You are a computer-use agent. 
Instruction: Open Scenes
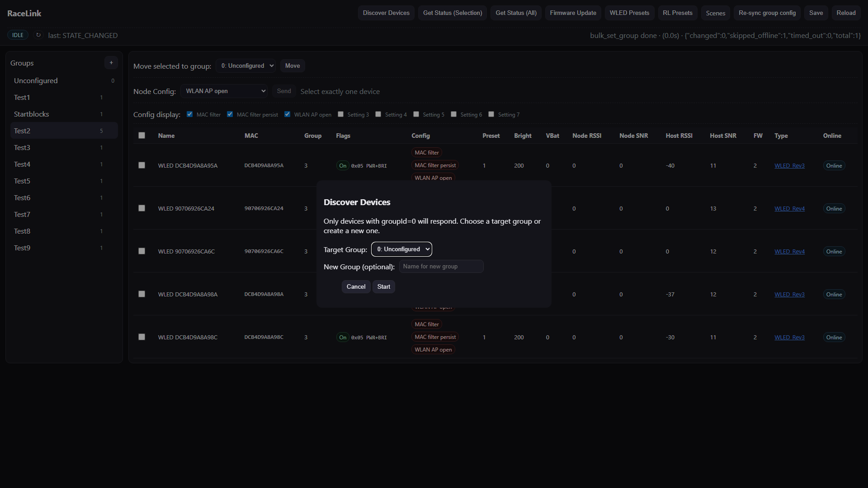coord(716,13)
